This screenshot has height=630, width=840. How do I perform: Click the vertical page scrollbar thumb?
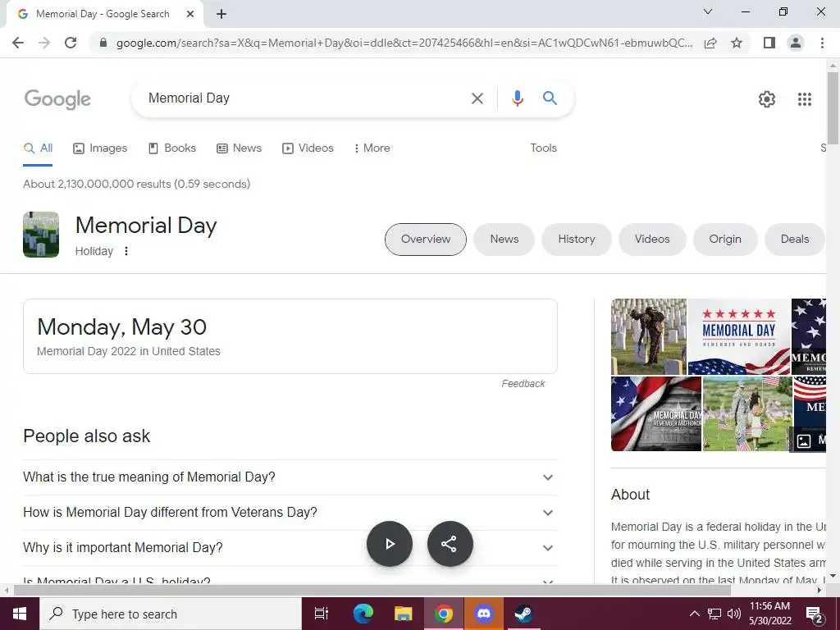(833, 107)
